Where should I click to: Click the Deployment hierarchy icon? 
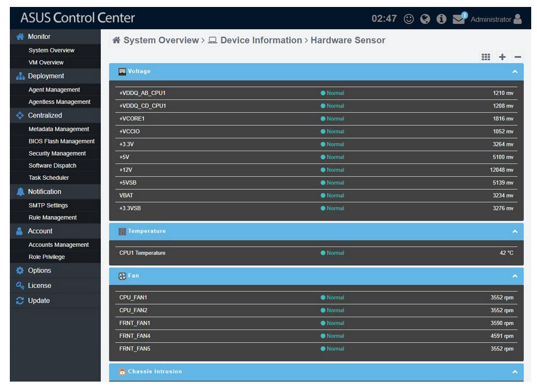coord(20,76)
